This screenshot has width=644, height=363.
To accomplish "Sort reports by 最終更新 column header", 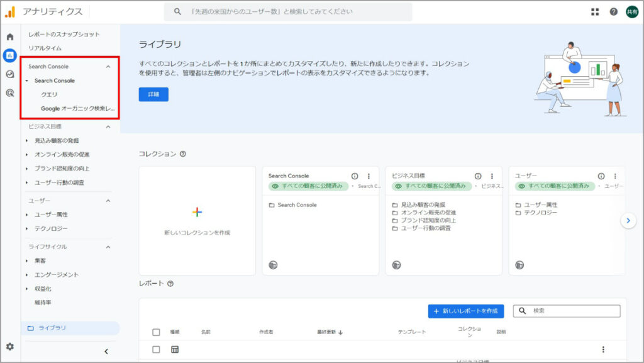I will point(330,332).
